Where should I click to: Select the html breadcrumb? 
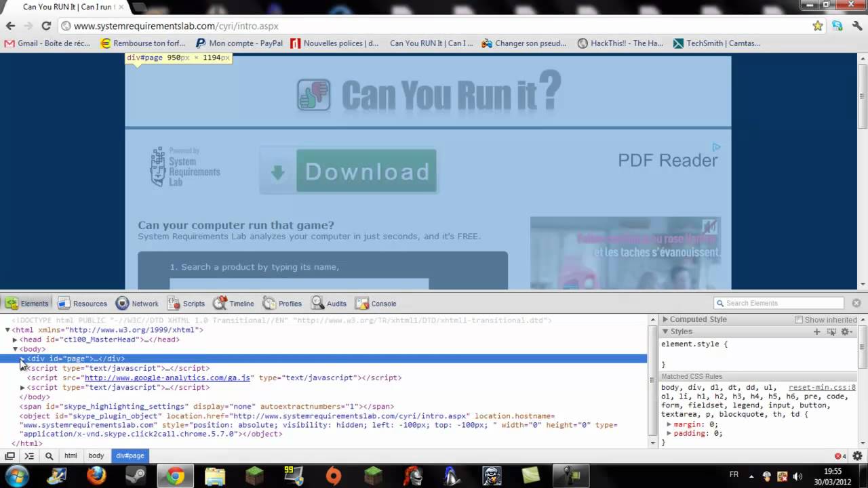tap(71, 456)
